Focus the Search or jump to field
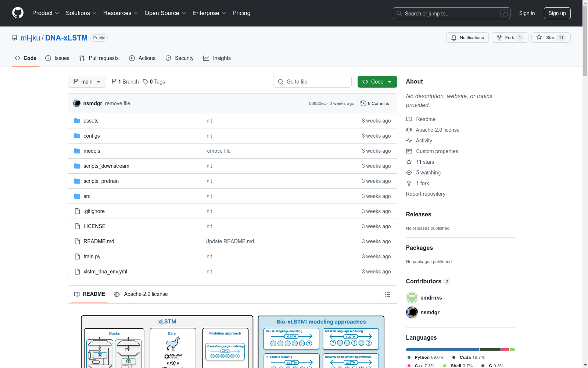The height and width of the screenshot is (368, 588). (x=452, y=13)
